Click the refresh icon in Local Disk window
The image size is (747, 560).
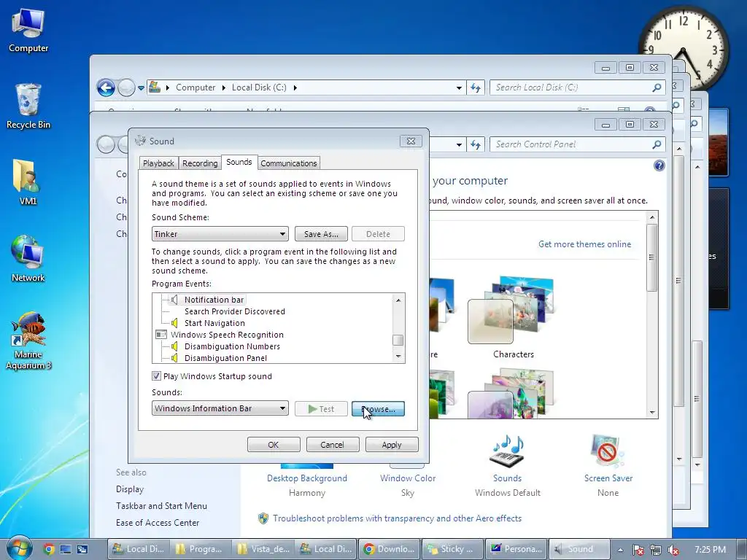pyautogui.click(x=476, y=87)
